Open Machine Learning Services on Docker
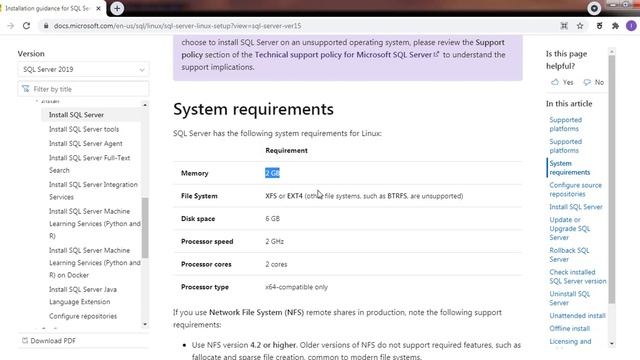This screenshot has height=360, width=640. tap(95, 262)
